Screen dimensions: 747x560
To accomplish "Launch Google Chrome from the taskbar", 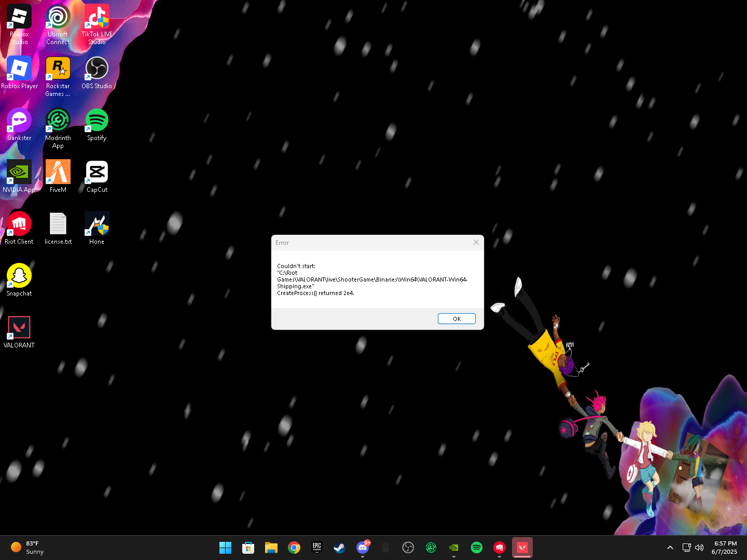I will pyautogui.click(x=294, y=548).
